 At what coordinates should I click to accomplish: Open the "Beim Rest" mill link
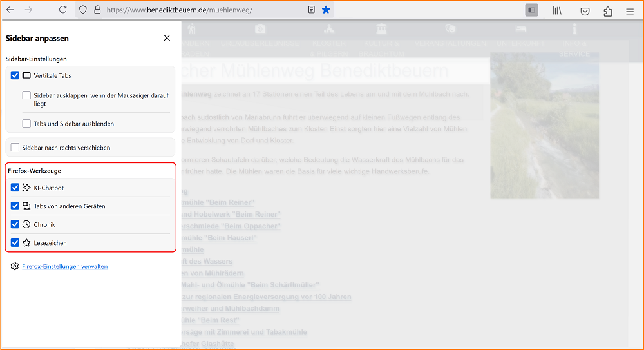(x=211, y=320)
